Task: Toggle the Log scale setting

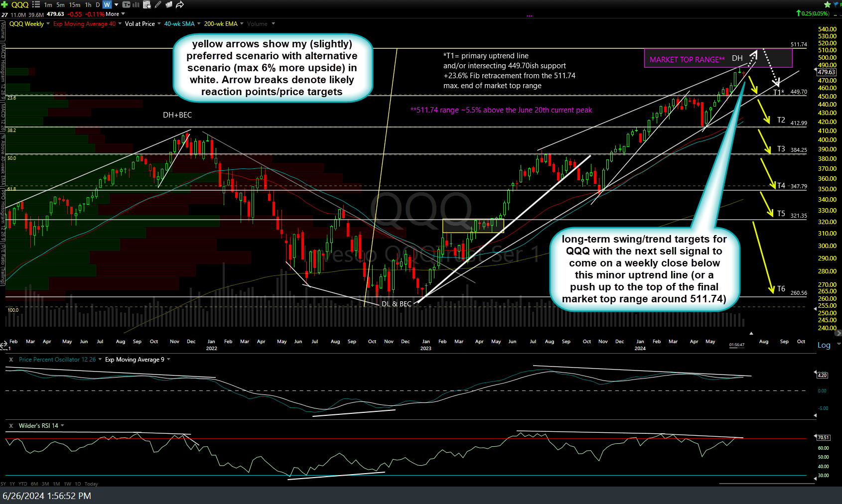Action: click(824, 345)
